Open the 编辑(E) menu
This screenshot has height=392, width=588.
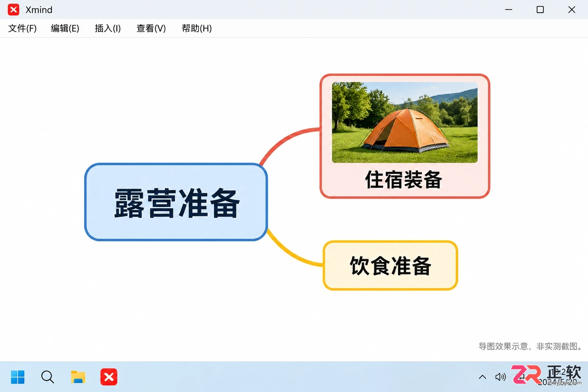click(x=65, y=28)
